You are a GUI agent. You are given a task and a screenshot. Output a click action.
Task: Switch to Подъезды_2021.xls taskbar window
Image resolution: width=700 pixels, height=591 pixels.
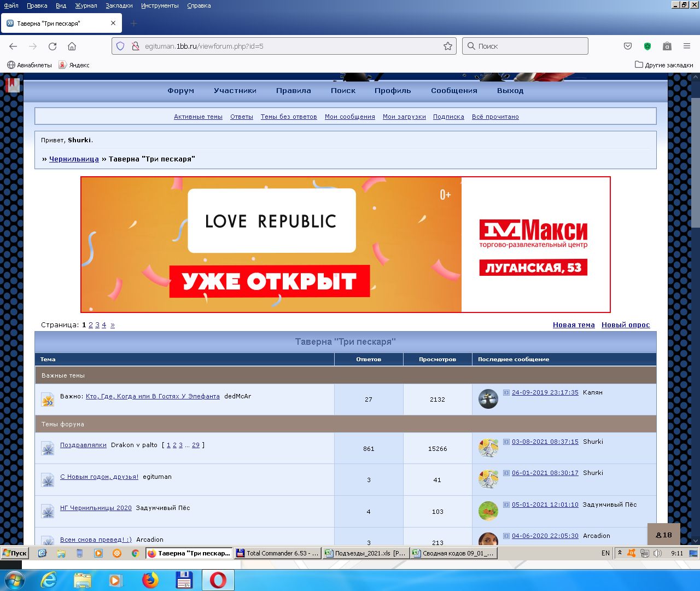[x=366, y=553]
